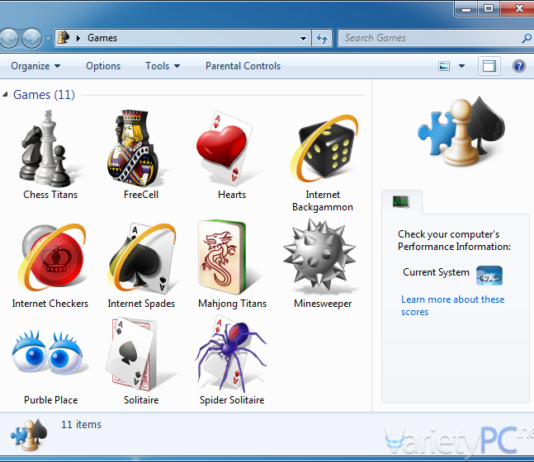Click the Spider Solitaire label
This screenshot has height=462, width=534.
coord(232,400)
